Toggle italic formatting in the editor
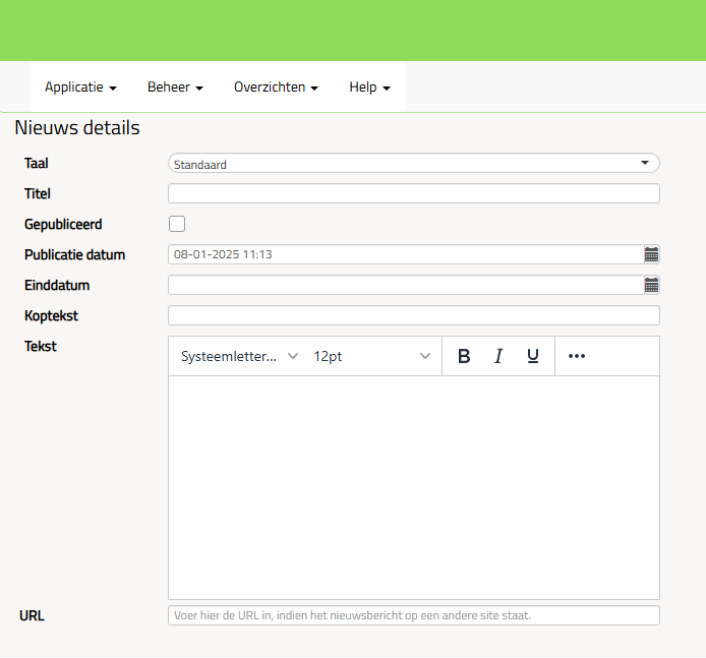 coord(498,356)
